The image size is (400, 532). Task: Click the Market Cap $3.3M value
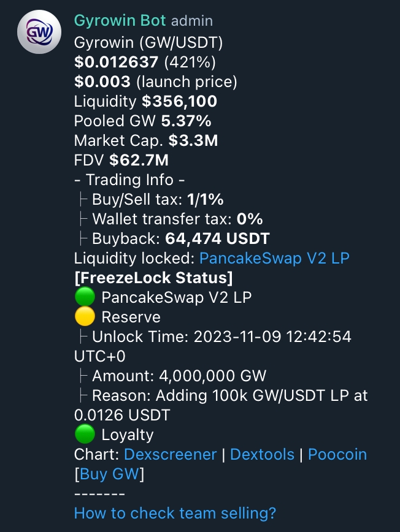click(193, 140)
